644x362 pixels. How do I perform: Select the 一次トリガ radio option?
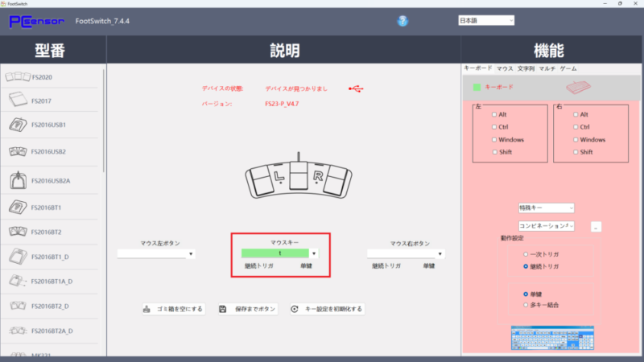526,254
